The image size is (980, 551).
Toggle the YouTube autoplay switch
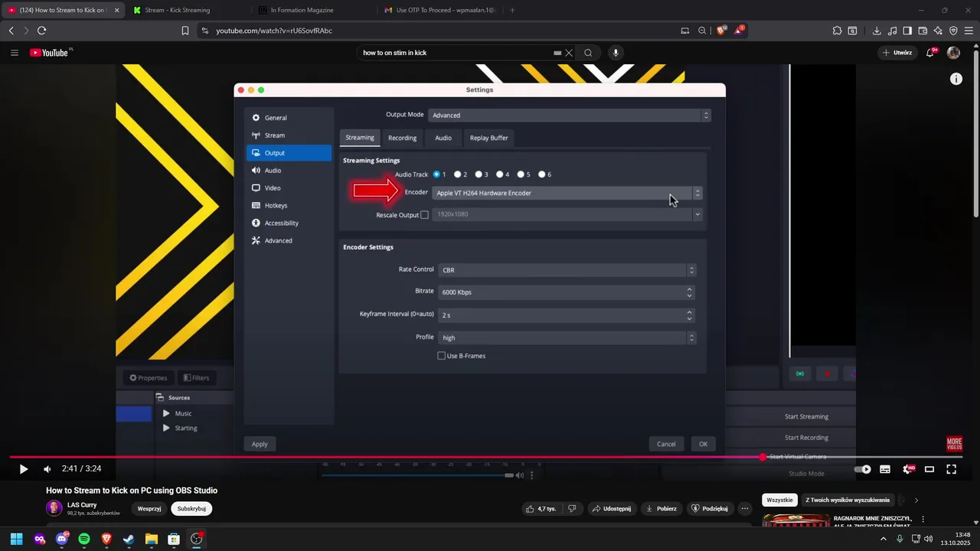click(x=862, y=469)
